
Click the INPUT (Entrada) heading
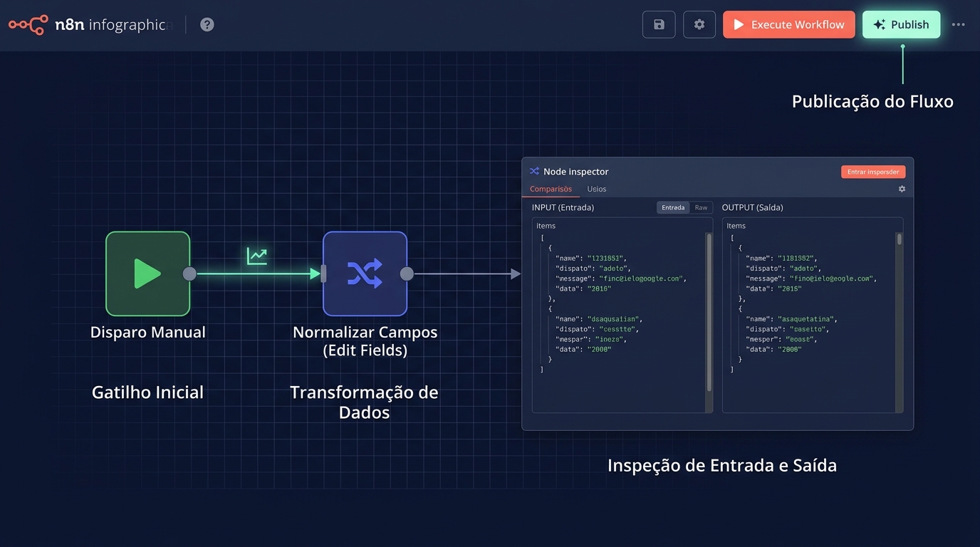point(563,207)
